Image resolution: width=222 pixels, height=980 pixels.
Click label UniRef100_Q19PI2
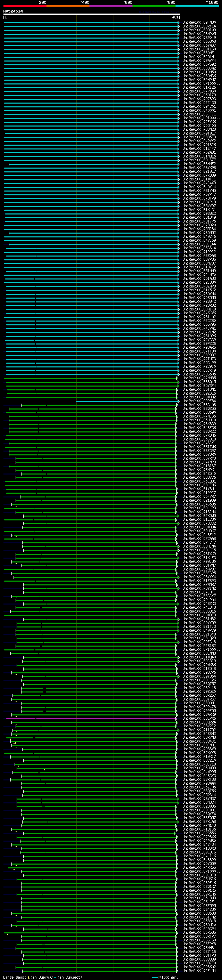coord(199,252)
